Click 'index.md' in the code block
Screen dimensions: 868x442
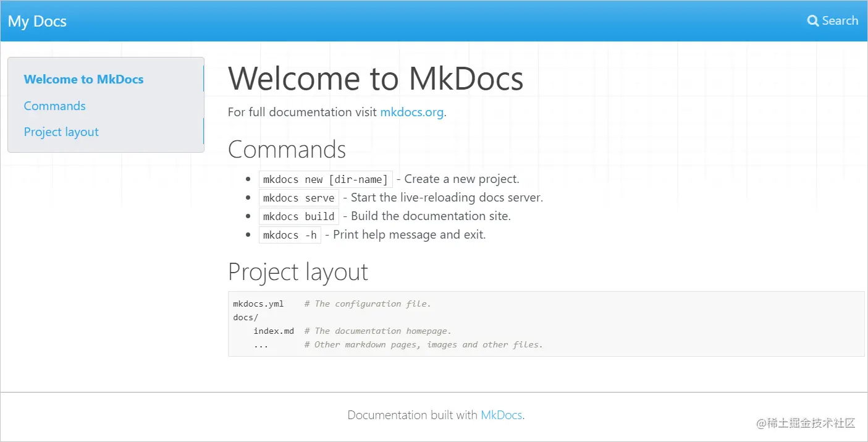point(274,331)
